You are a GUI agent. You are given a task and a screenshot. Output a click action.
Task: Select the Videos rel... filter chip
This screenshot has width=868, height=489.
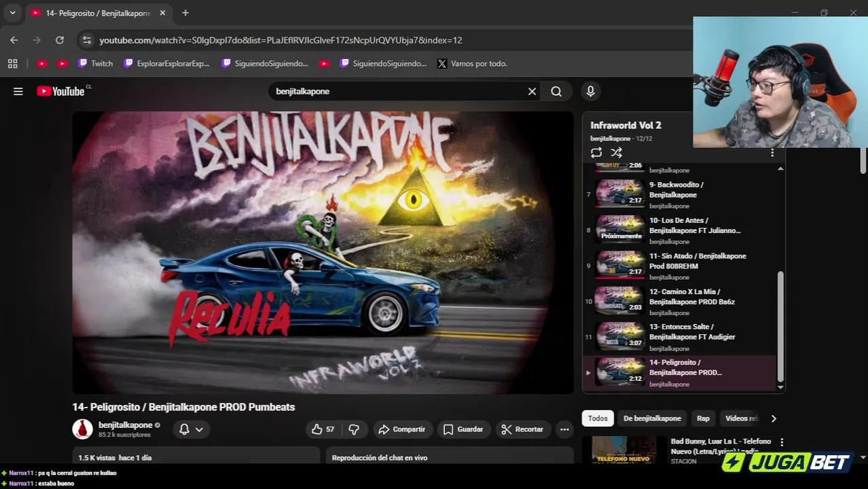740,418
